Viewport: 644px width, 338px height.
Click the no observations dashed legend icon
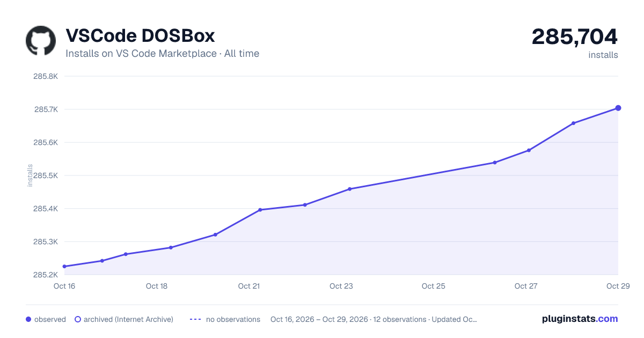(x=195, y=319)
